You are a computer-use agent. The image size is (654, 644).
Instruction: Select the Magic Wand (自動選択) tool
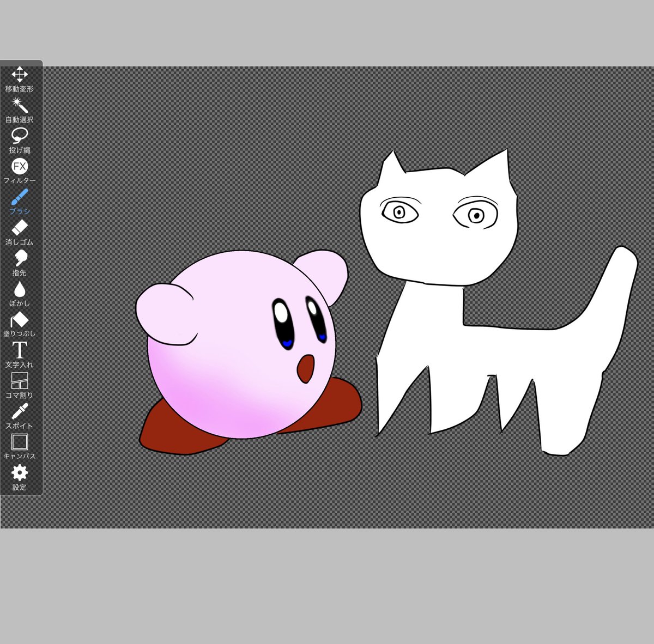(20, 110)
